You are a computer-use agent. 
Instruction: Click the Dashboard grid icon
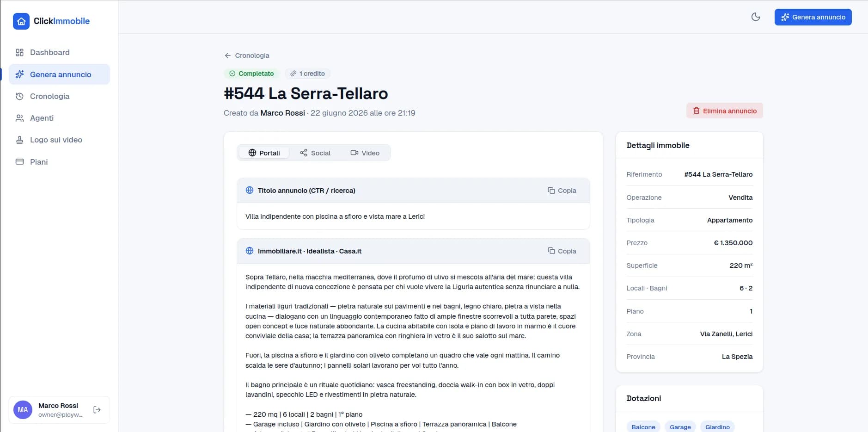19,52
